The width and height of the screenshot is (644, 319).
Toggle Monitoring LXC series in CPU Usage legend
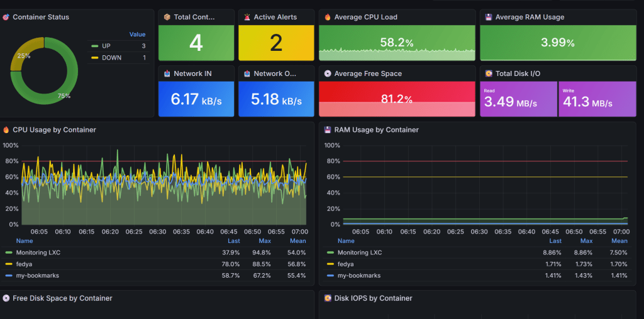38,252
